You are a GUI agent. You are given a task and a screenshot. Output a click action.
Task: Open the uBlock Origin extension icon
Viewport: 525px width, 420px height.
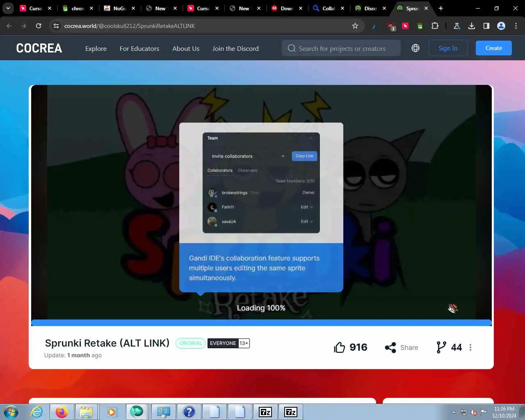[391, 26]
